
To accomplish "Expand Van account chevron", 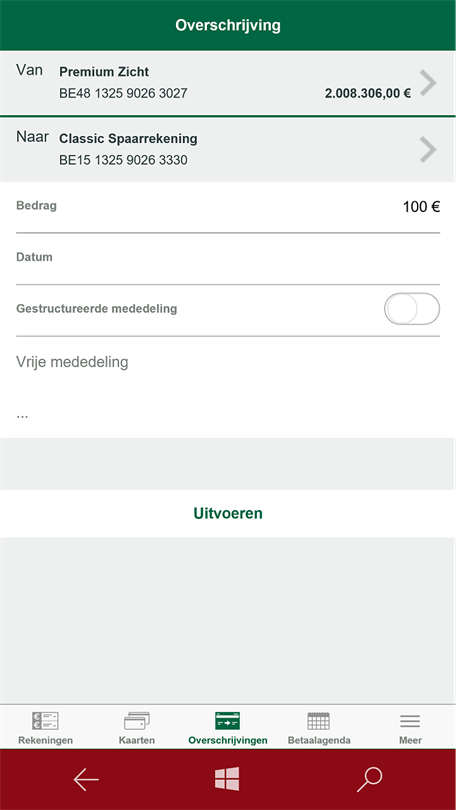I will pos(428,83).
